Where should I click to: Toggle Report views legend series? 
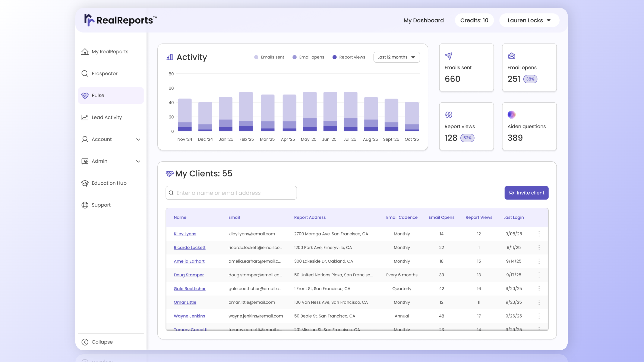(x=348, y=57)
